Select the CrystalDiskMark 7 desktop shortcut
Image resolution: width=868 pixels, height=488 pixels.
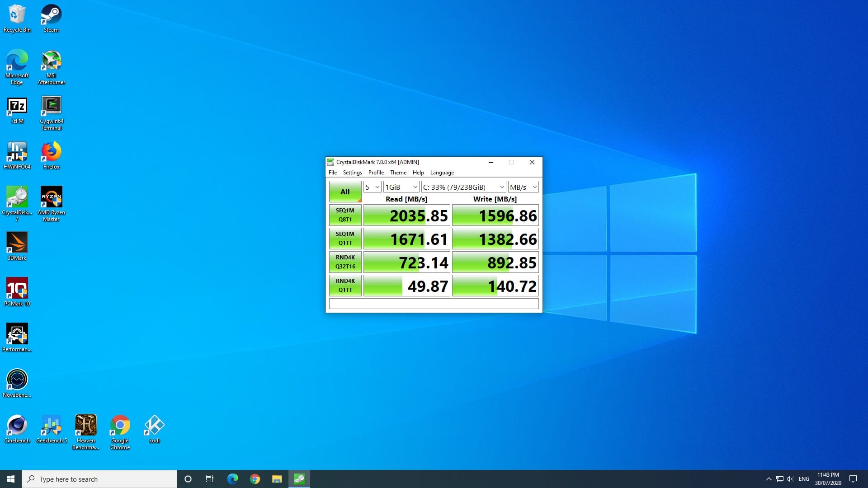(17, 204)
